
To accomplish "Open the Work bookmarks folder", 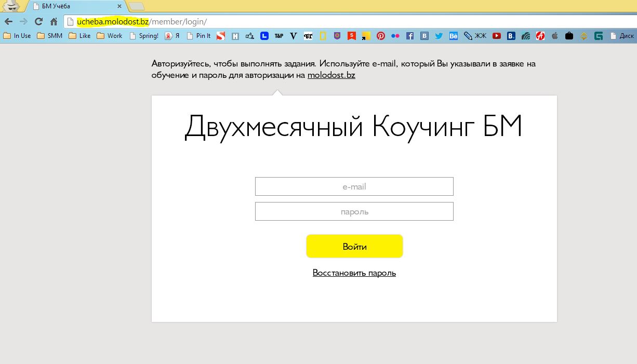I will (110, 36).
